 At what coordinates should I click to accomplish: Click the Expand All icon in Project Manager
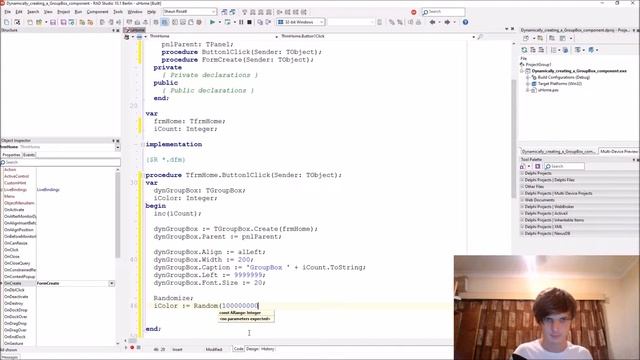[x=533, y=50]
